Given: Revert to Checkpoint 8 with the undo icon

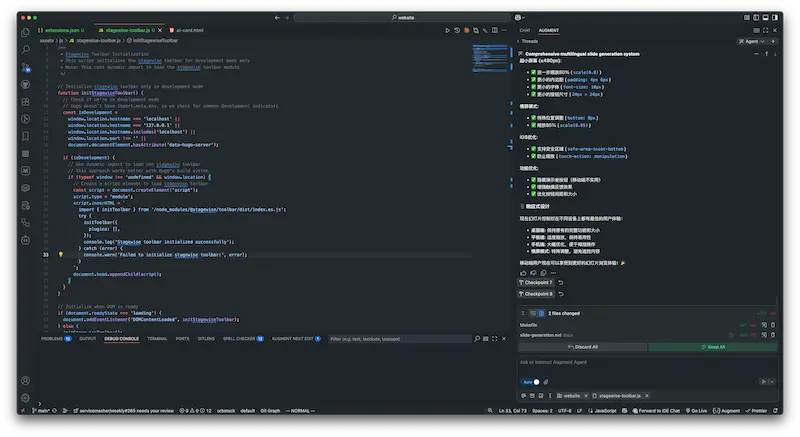Looking at the screenshot, I should (561, 294).
